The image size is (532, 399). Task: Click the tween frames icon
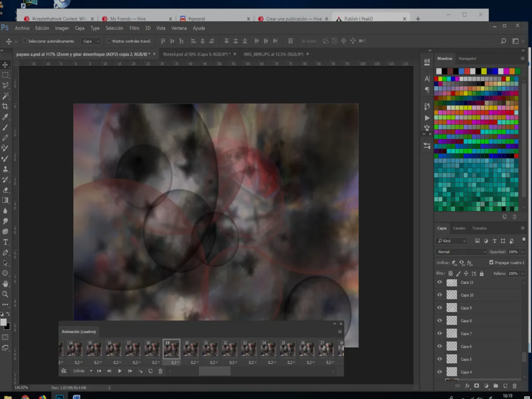pyautogui.click(x=140, y=371)
